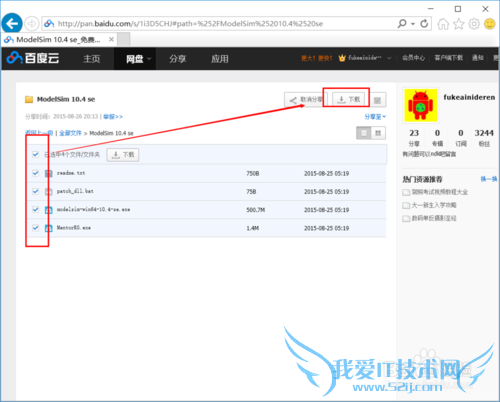This screenshot has width=500, height=402.
Task: Click the search magnifier in address bar
Action: (402, 24)
